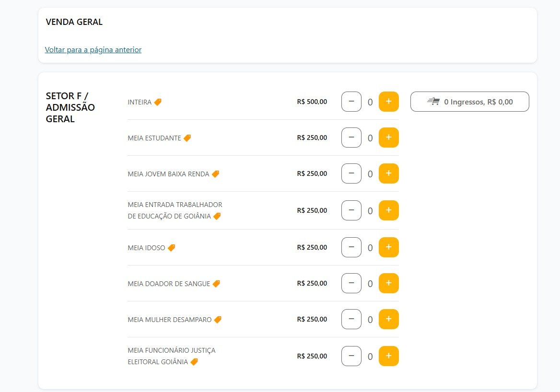
Task: Click the MEIA DOADOR DE SANGUE label
Action: pyautogui.click(x=169, y=284)
